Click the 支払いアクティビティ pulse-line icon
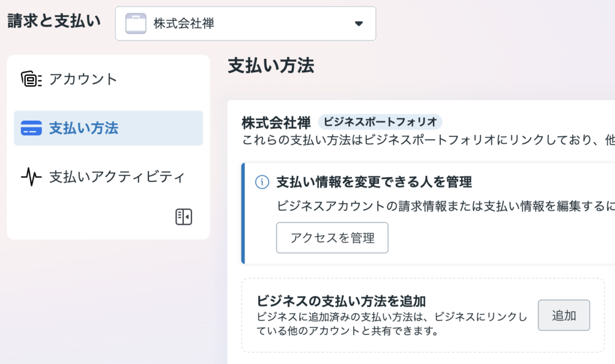Viewport: 615px width, 364px height. pos(31,177)
